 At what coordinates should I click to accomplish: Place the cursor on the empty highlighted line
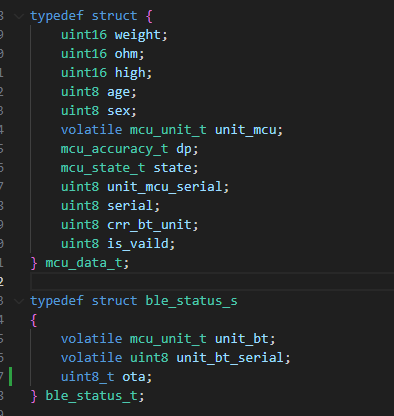pyautogui.click(x=212, y=282)
